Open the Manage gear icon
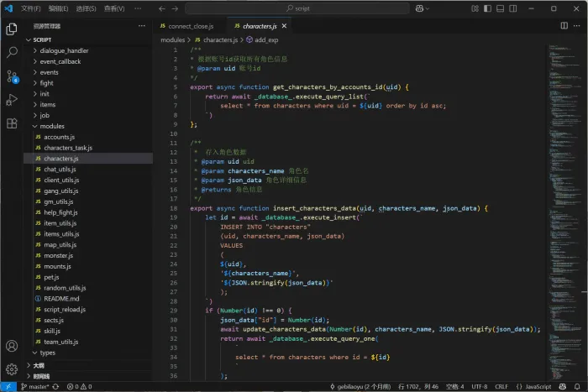 [12, 369]
